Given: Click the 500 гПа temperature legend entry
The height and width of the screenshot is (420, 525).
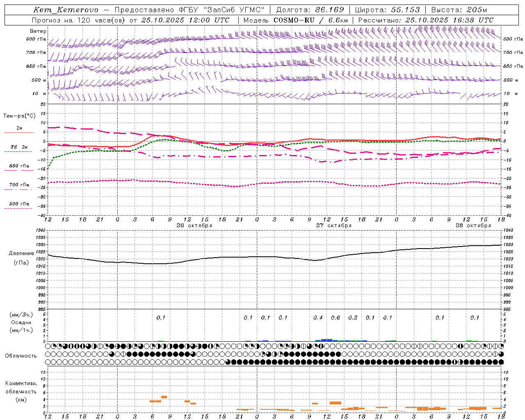Looking at the screenshot, I should (19, 203).
